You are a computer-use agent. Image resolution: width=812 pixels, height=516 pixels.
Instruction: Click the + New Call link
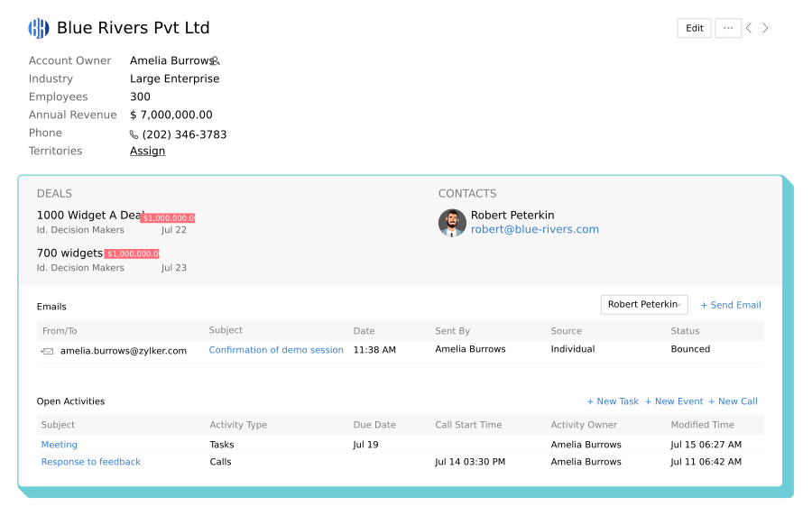(733, 401)
